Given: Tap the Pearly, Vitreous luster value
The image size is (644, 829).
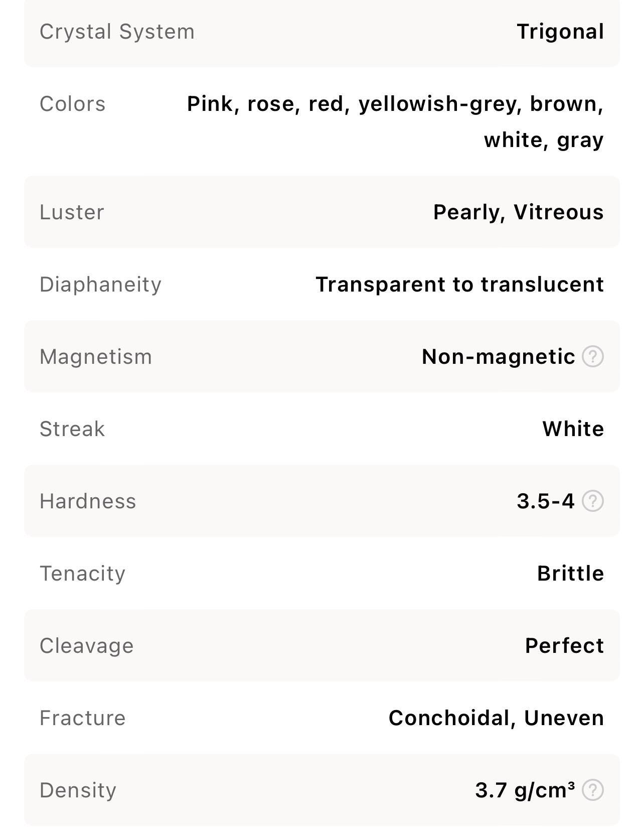Looking at the screenshot, I should pos(519,212).
